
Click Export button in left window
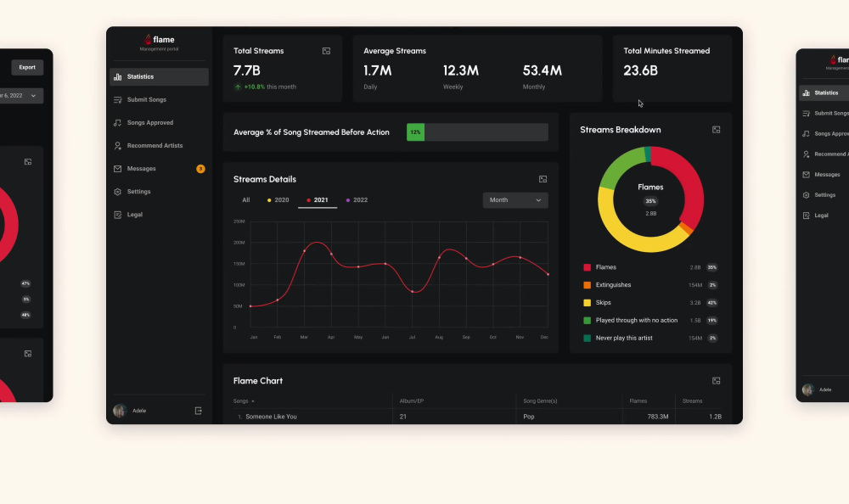[x=27, y=68]
